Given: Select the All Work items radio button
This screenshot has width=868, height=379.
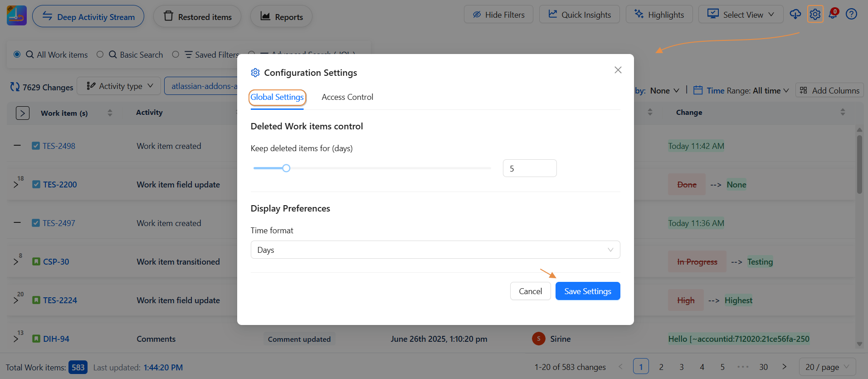Looking at the screenshot, I should pos(17,54).
